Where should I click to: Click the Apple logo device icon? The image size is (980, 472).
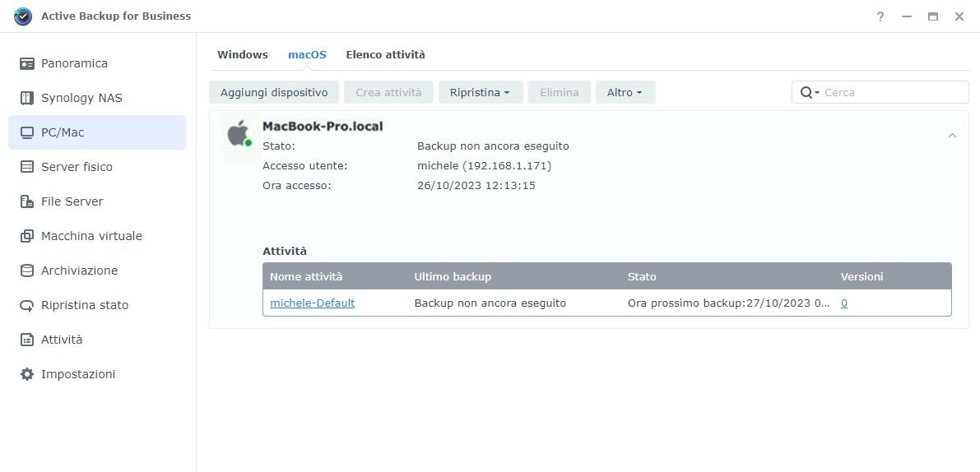coord(239,133)
